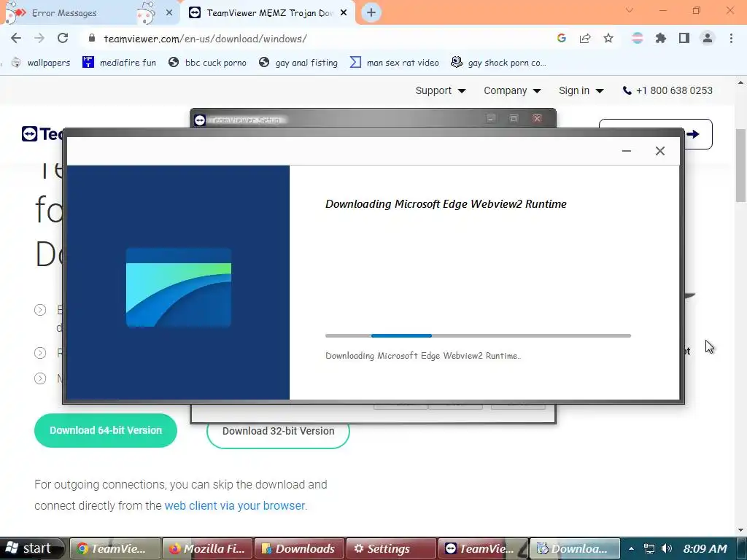747x560 pixels.
Task: Minimize the Webview2 download dialog
Action: 627,151
